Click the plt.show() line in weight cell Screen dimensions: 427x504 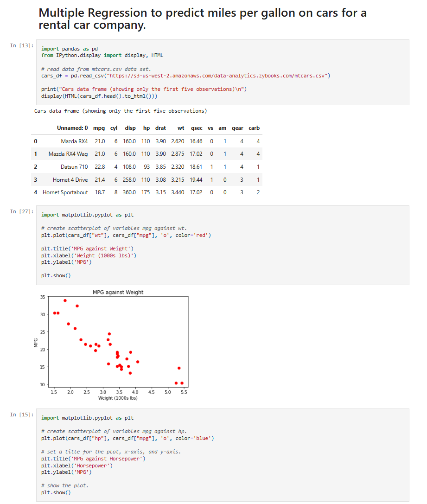point(56,275)
